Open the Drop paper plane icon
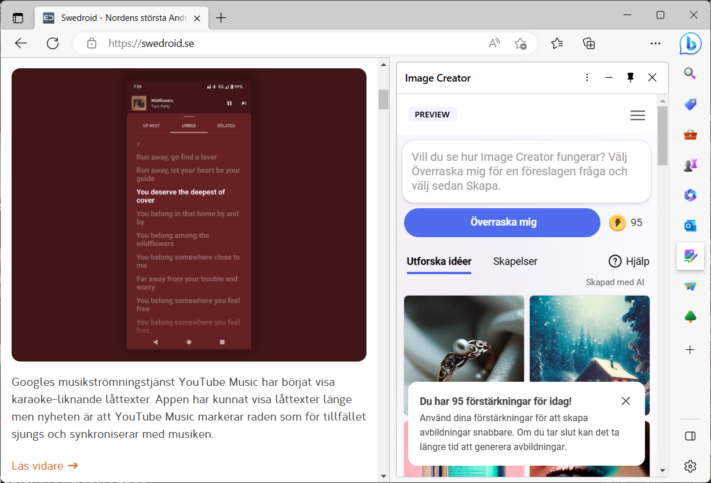The image size is (711, 483). click(x=690, y=286)
